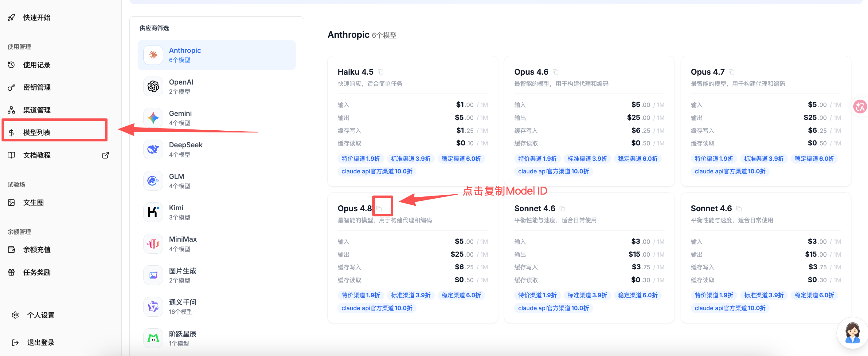868x356 pixels.
Task: Click the "Anthropic 6个模型" section heading
Action: (x=362, y=35)
